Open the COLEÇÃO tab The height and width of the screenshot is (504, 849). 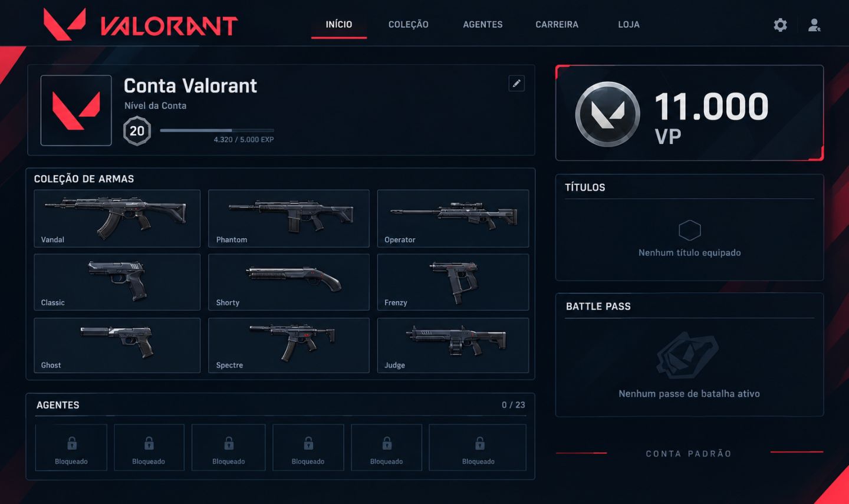408,24
